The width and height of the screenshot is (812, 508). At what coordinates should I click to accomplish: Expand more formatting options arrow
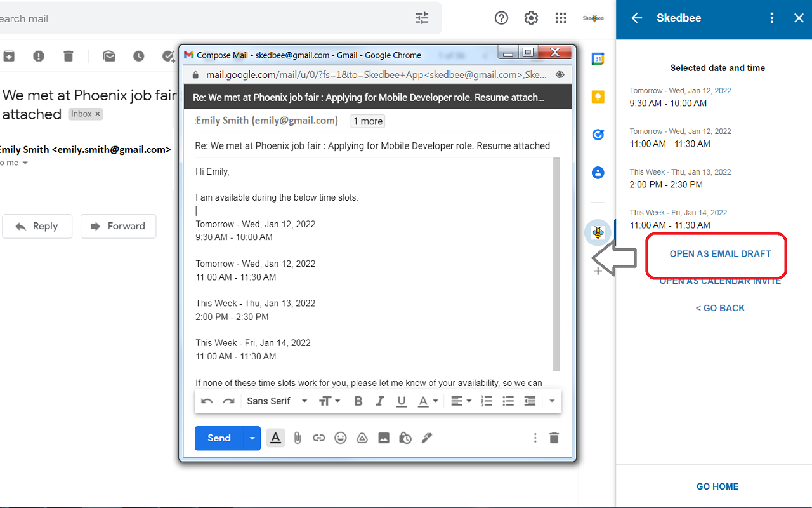click(552, 401)
